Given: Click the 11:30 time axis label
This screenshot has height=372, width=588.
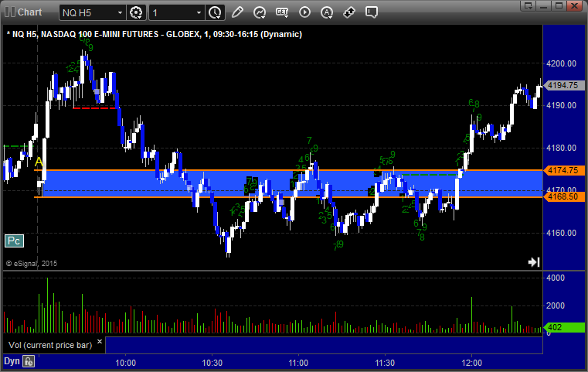Looking at the screenshot, I should click(385, 363).
